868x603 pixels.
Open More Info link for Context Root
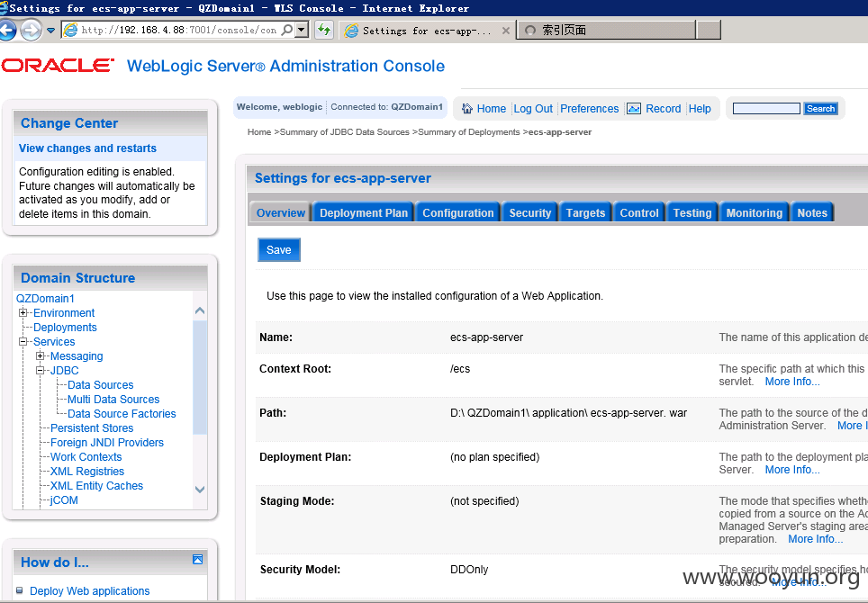click(x=792, y=382)
